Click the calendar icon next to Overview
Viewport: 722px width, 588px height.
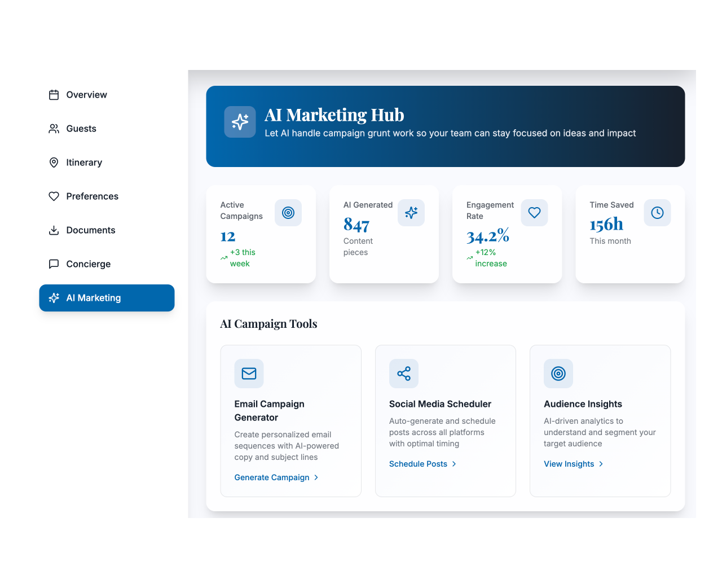(x=54, y=95)
